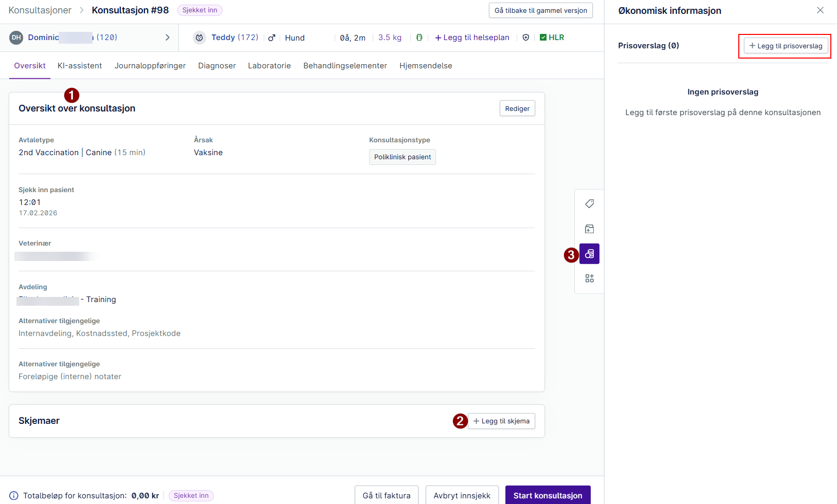837x504 pixels.
Task: Click Sjekket inn badge in the footer
Action: [x=191, y=496]
